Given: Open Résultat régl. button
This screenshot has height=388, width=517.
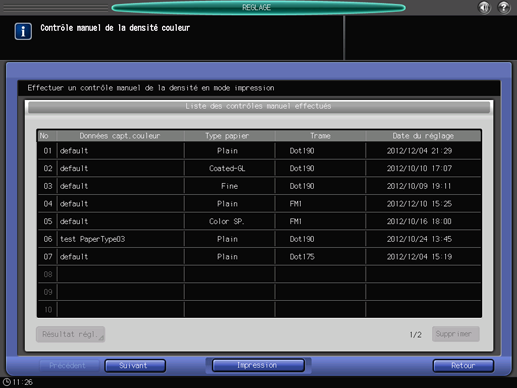Looking at the screenshot, I should click(x=70, y=334).
